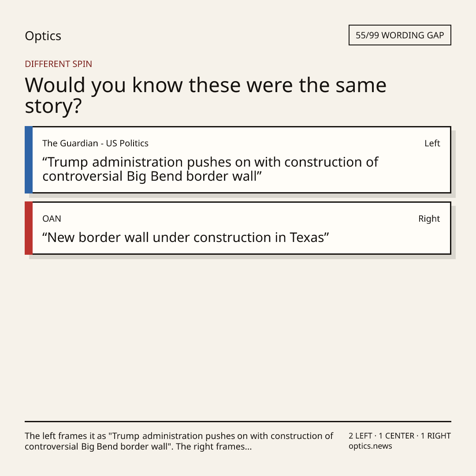The image size is (476, 476).
Task: Select the DIFFERENT SPIN category label
Action: 58,64
